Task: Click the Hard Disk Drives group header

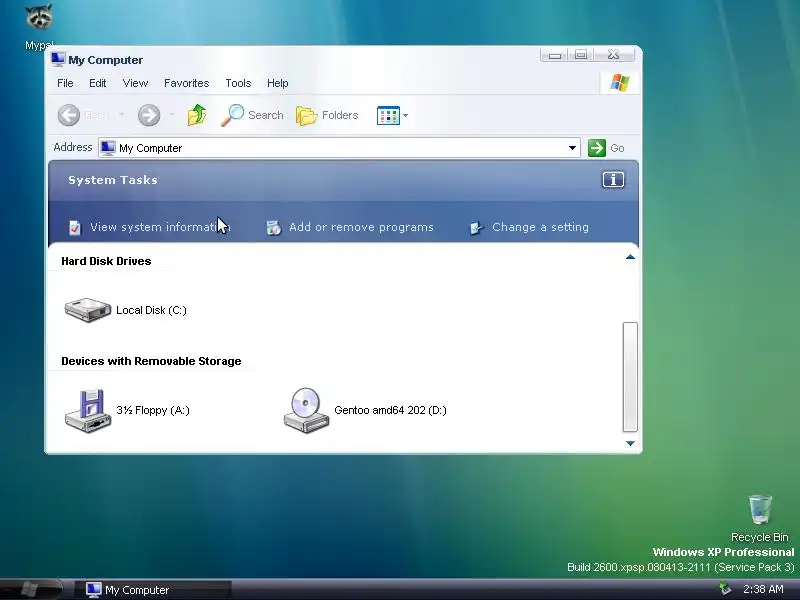Action: tap(106, 261)
